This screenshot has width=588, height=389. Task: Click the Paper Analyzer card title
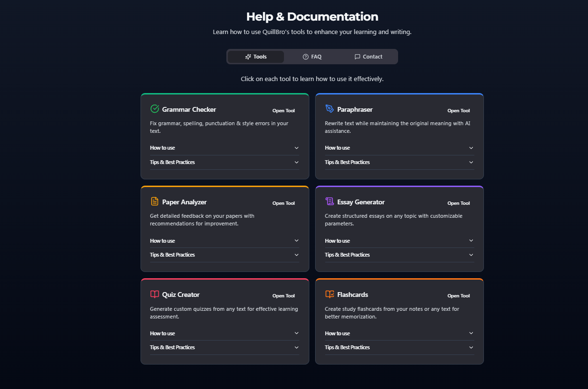[x=185, y=202]
